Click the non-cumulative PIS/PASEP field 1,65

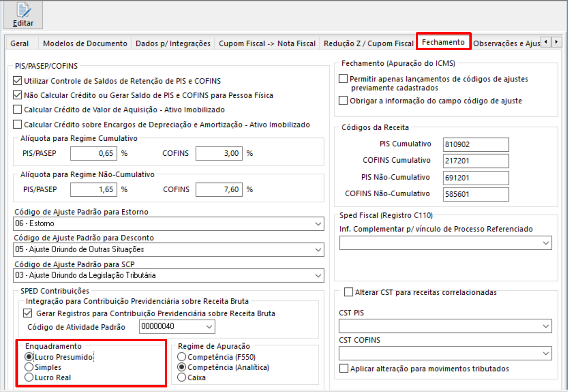94,190
